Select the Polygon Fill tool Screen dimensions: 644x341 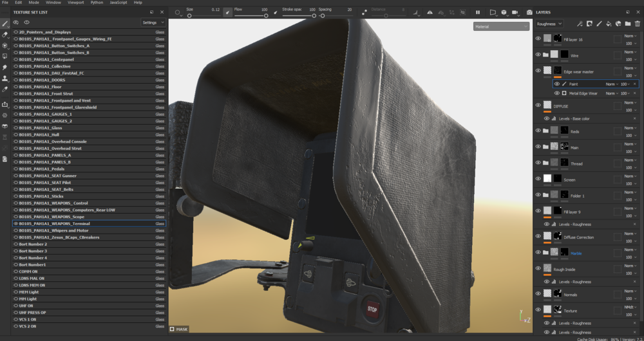point(5,56)
